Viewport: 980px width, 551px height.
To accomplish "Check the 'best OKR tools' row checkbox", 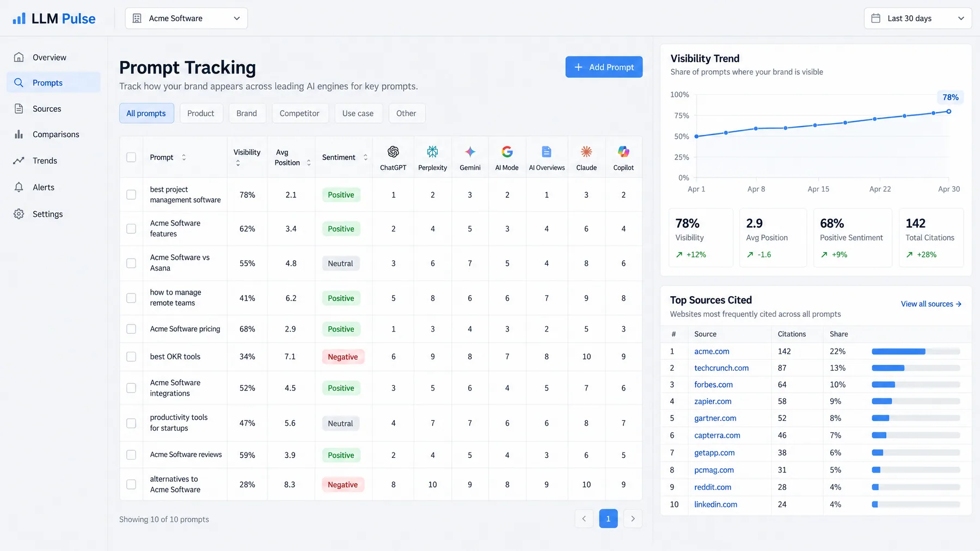I will pyautogui.click(x=131, y=357).
